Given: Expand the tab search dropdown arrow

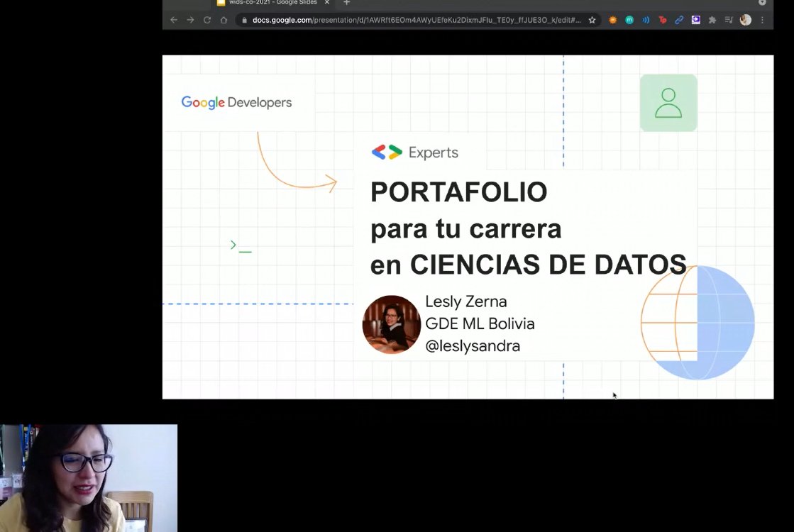Looking at the screenshot, I should [762, 3].
